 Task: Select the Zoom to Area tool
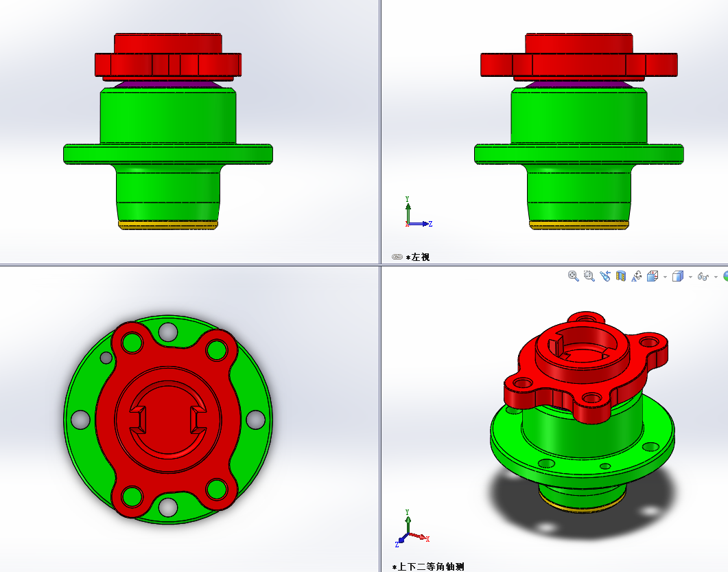tap(589, 276)
